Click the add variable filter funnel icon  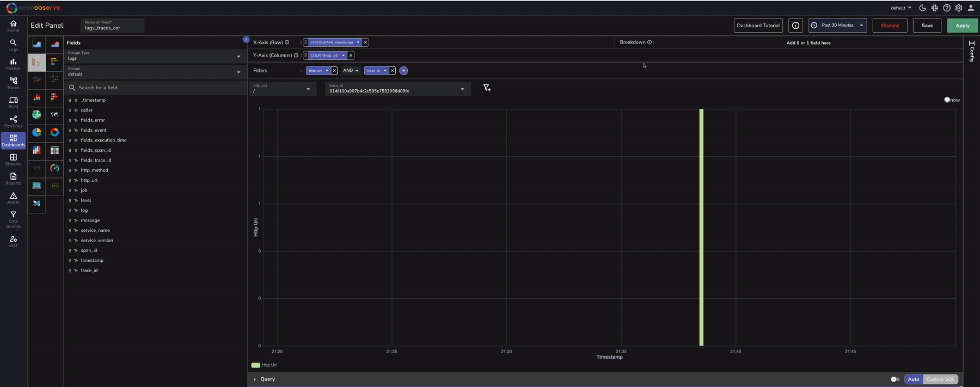[487, 88]
